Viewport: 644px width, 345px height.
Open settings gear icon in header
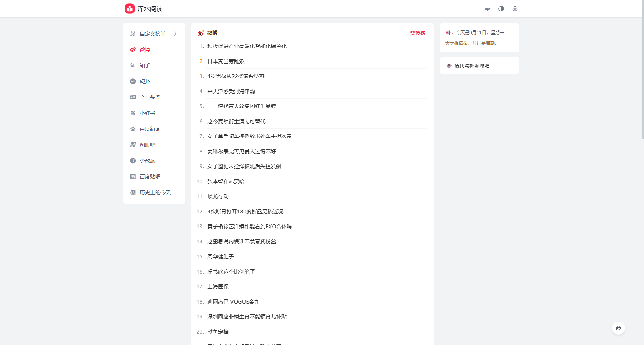pos(515,9)
